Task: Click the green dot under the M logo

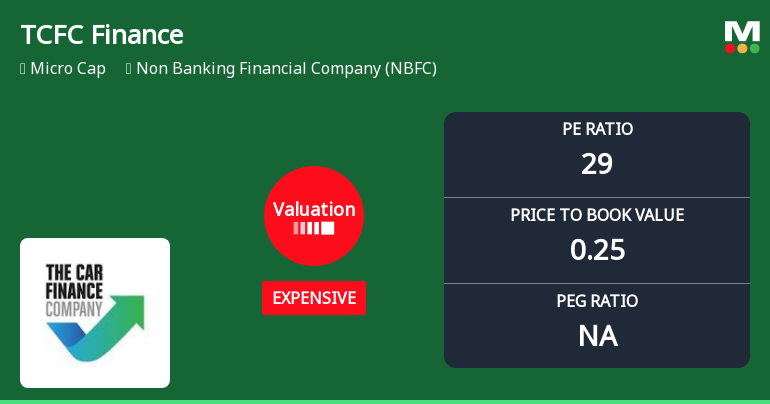Action: pos(755,48)
